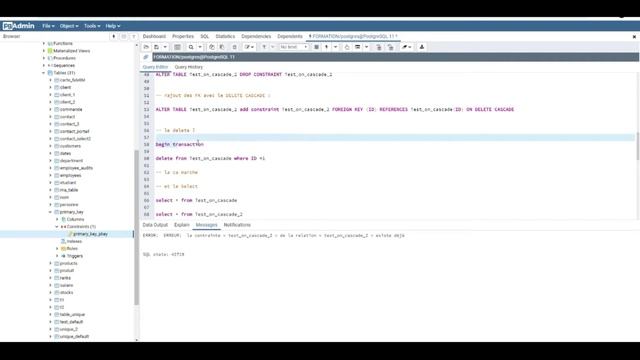Open the No limit rows dropdown
Viewport: 640px width, 360px height.
coord(294,47)
